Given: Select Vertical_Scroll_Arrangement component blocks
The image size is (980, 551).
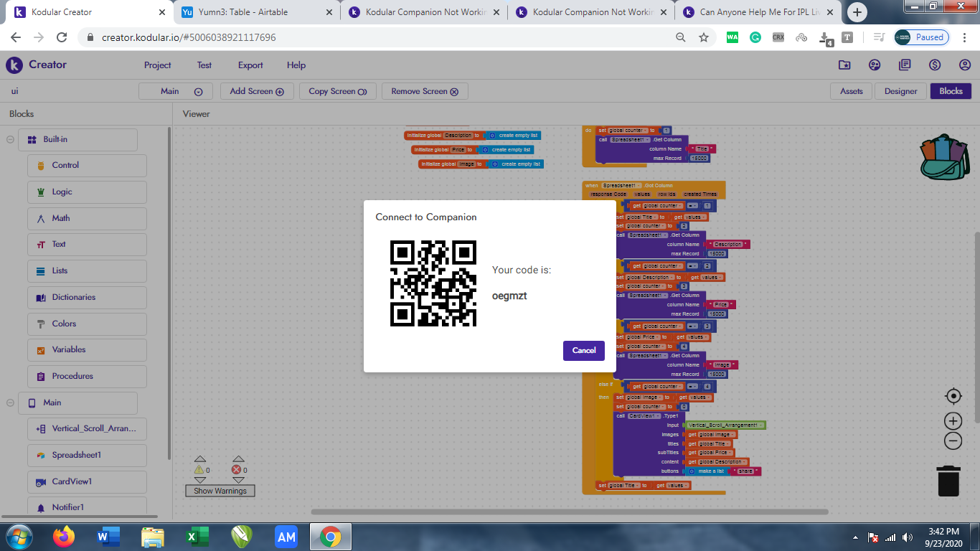Looking at the screenshot, I should (x=87, y=428).
